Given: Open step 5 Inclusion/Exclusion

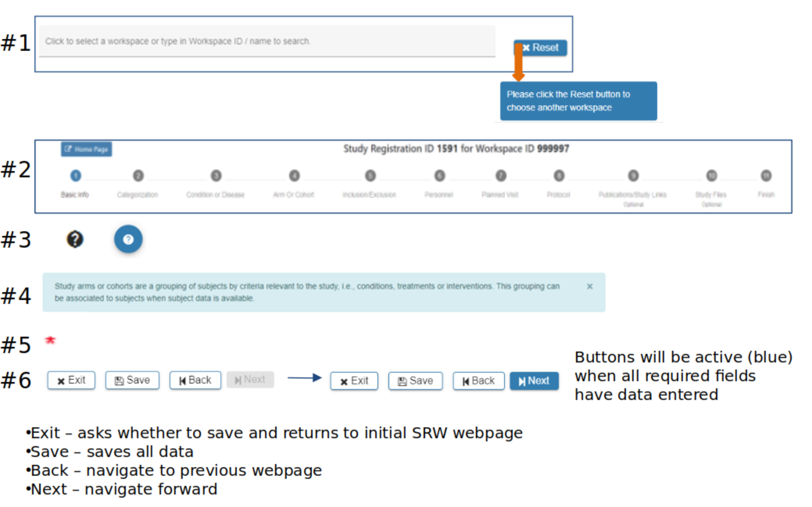Looking at the screenshot, I should (370, 176).
